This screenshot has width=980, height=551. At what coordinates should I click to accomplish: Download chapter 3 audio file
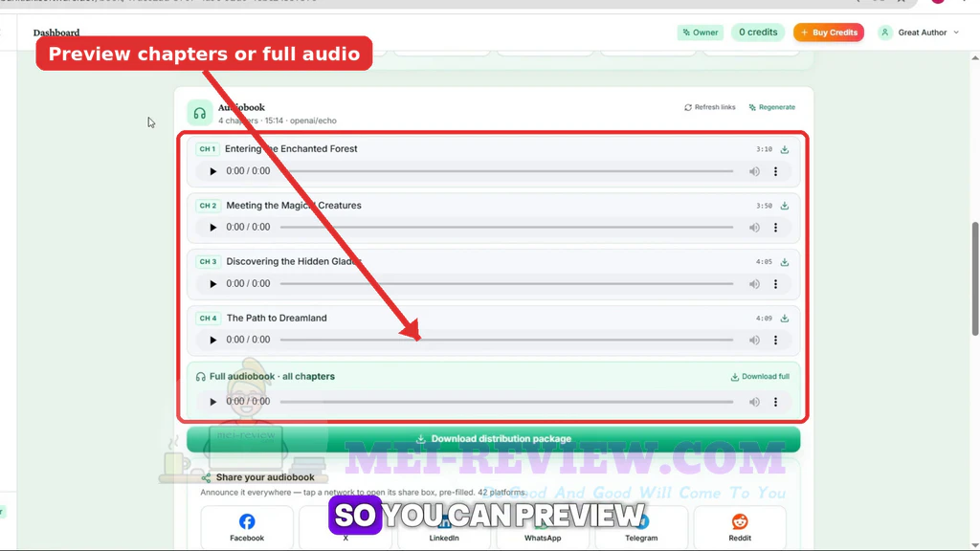pyautogui.click(x=785, y=262)
